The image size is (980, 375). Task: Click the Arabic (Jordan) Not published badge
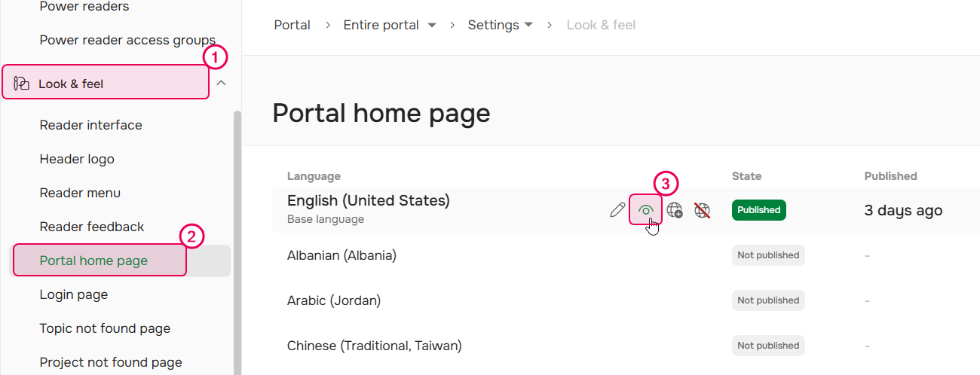coord(768,300)
